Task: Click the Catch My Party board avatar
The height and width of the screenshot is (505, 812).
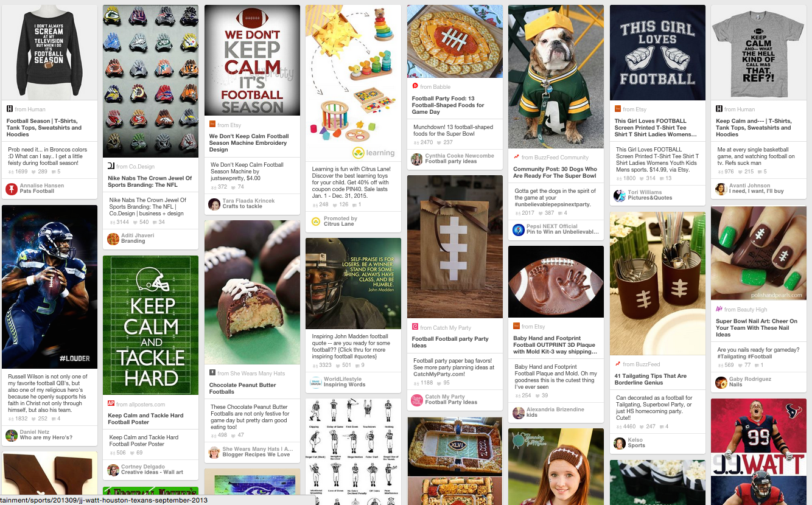Action: (417, 400)
